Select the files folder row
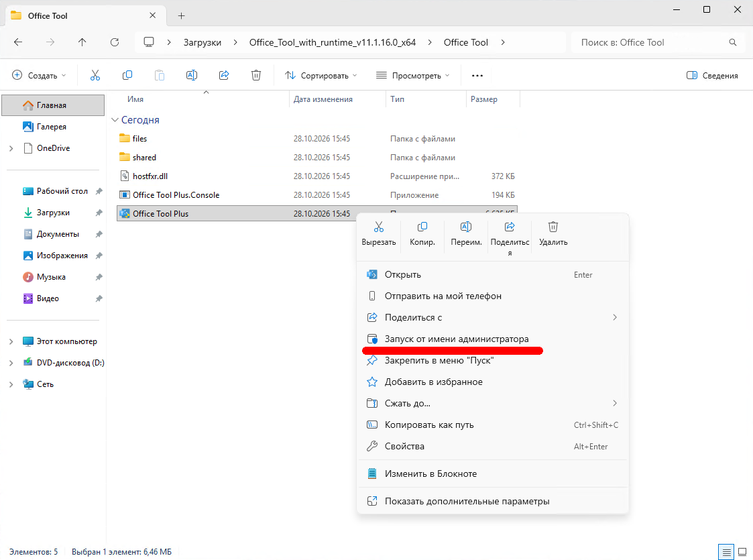The image size is (753, 560). (x=317, y=139)
